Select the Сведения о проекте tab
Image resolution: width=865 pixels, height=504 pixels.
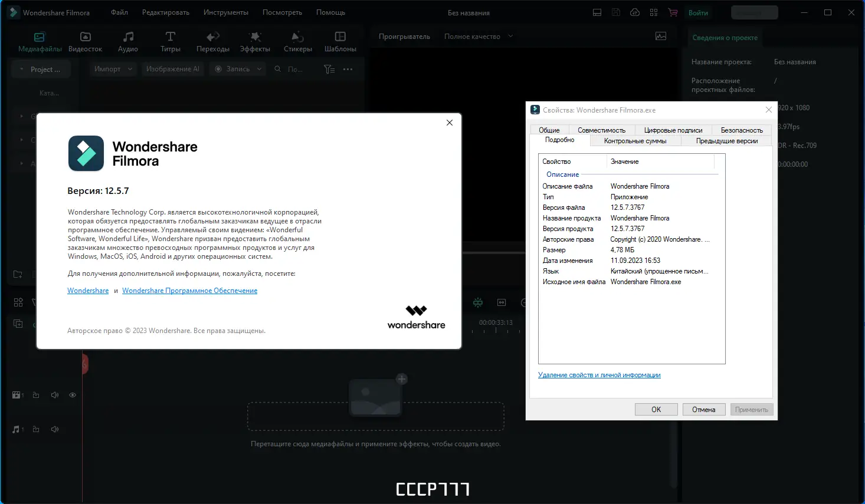725,38
